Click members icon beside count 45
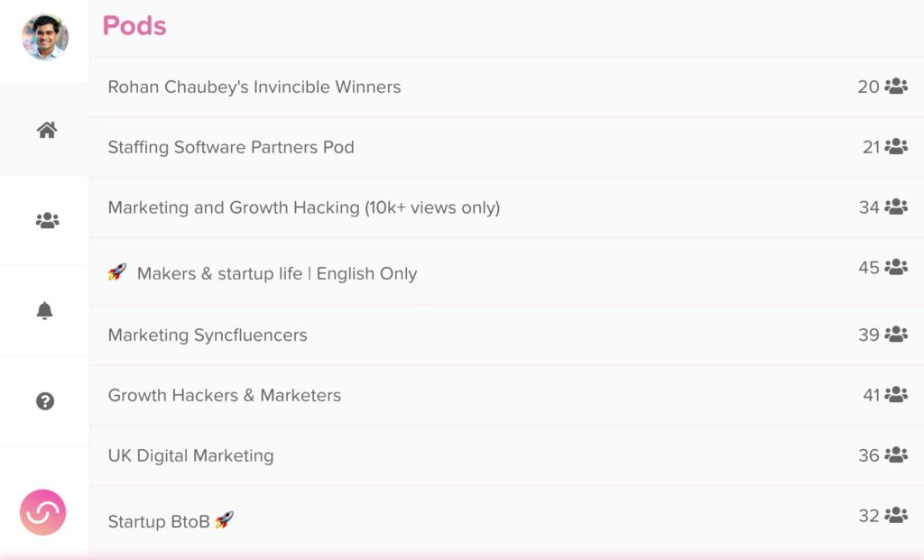 [896, 267]
